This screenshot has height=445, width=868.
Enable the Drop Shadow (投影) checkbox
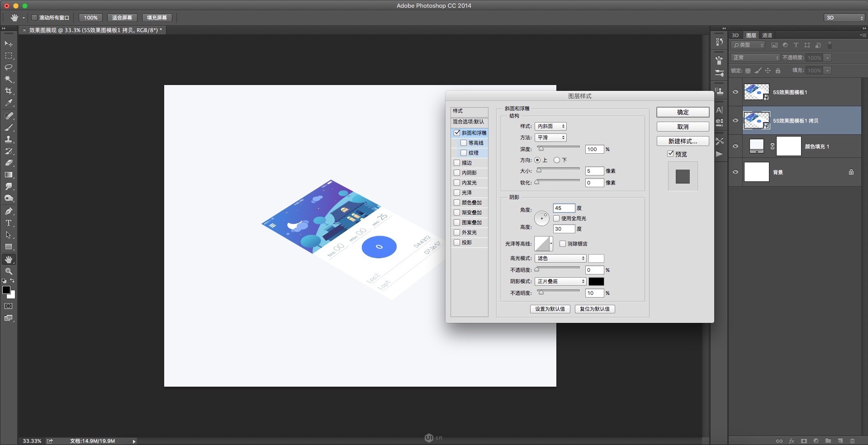coord(457,242)
